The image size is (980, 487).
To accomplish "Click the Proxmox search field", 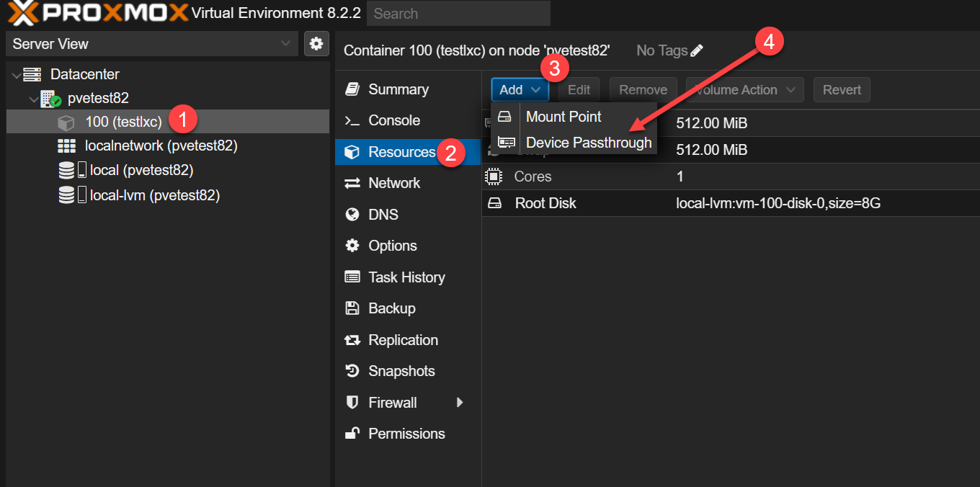I will tap(458, 14).
